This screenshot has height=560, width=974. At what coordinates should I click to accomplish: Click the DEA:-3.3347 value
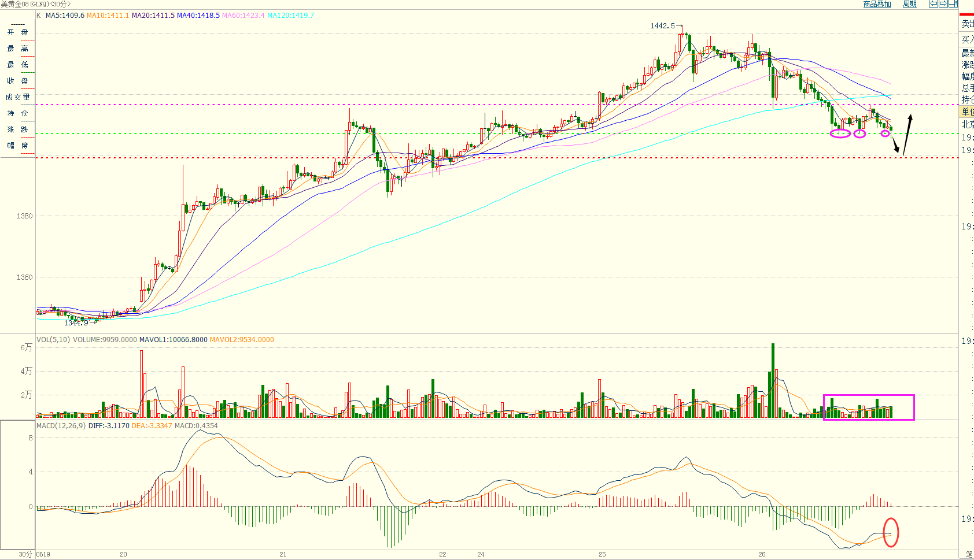tap(152, 426)
